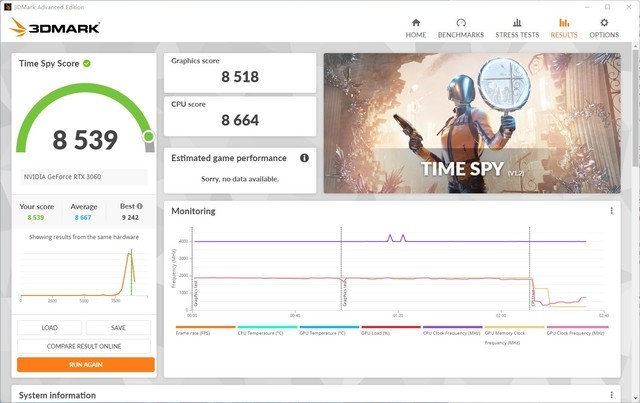
Task: Go to the Home section
Action: pyautogui.click(x=416, y=29)
